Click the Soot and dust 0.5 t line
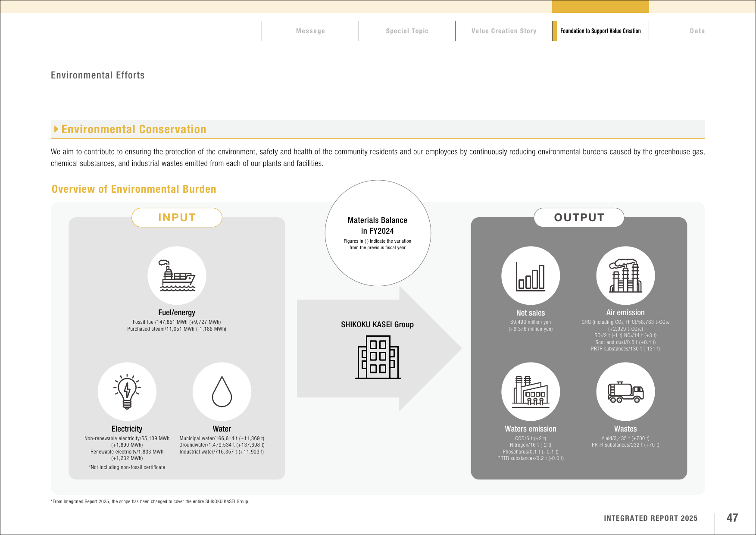Viewport: 756px width, 535px height. (625, 342)
